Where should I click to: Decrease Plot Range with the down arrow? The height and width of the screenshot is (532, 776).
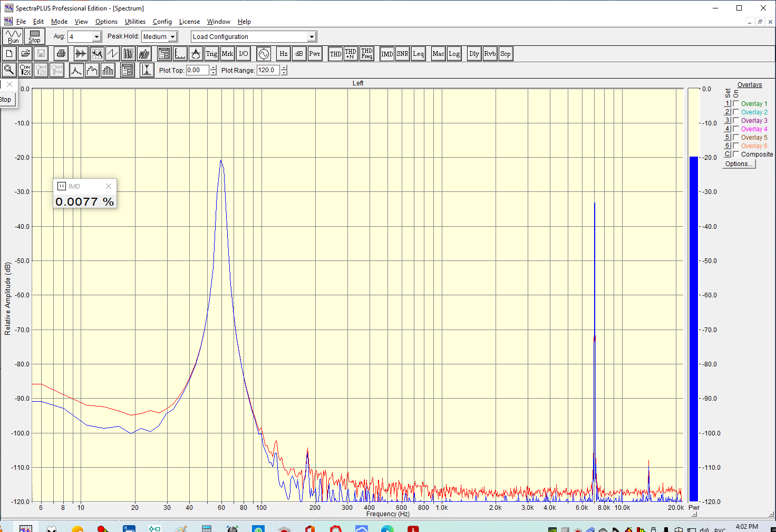pos(284,73)
